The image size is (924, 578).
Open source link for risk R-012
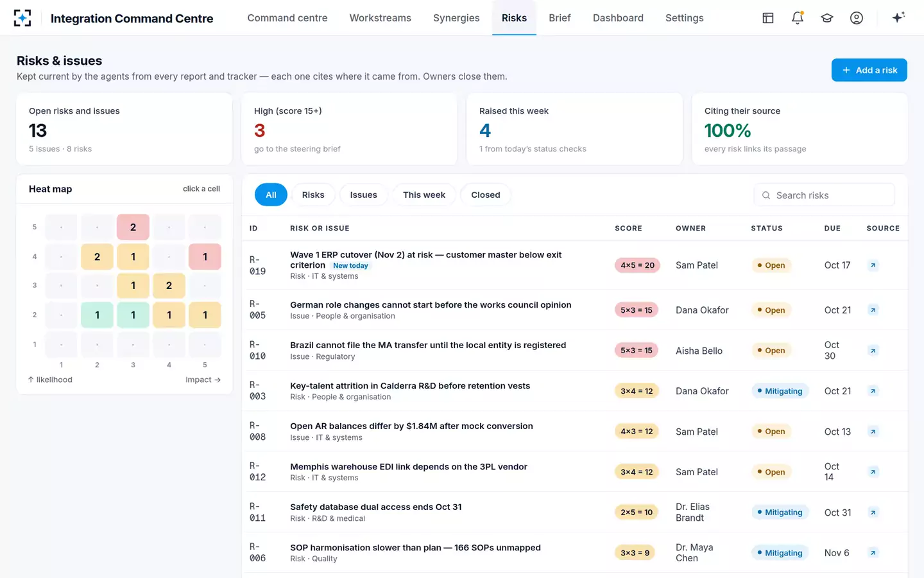point(873,472)
